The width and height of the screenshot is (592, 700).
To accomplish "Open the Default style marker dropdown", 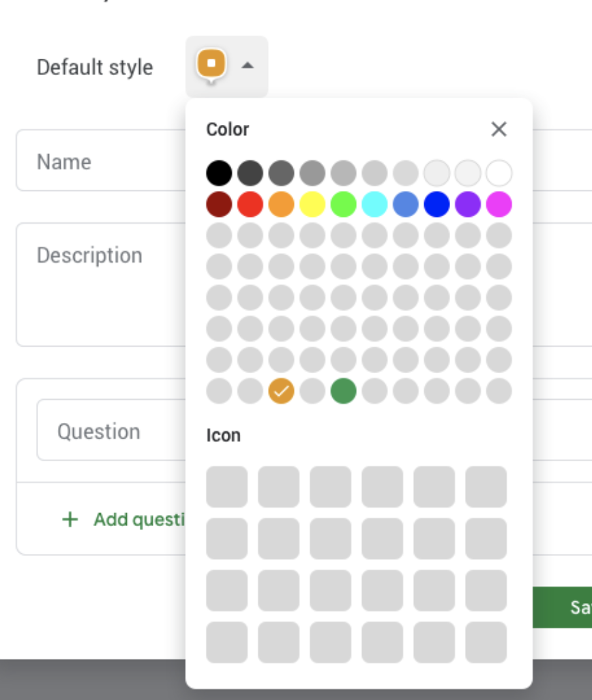I will click(226, 66).
